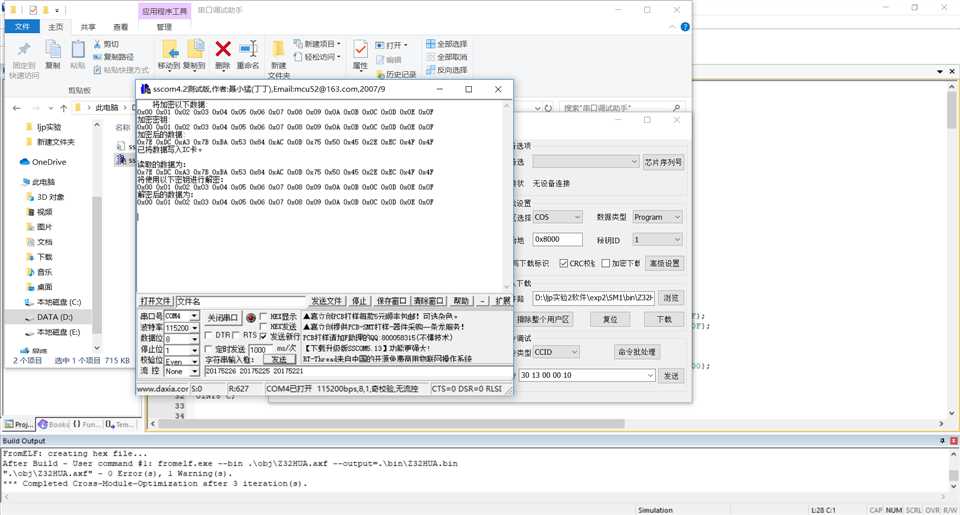This screenshot has width=960, height=515.
Task: Click Pin to Quick access (固定到快速访问) icon
Action: [x=24, y=50]
